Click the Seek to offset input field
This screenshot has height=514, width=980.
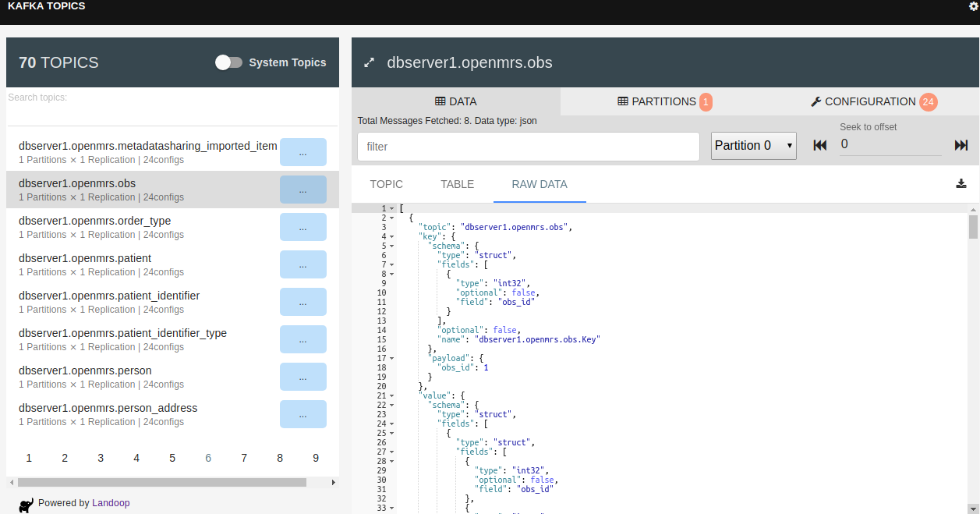(890, 144)
